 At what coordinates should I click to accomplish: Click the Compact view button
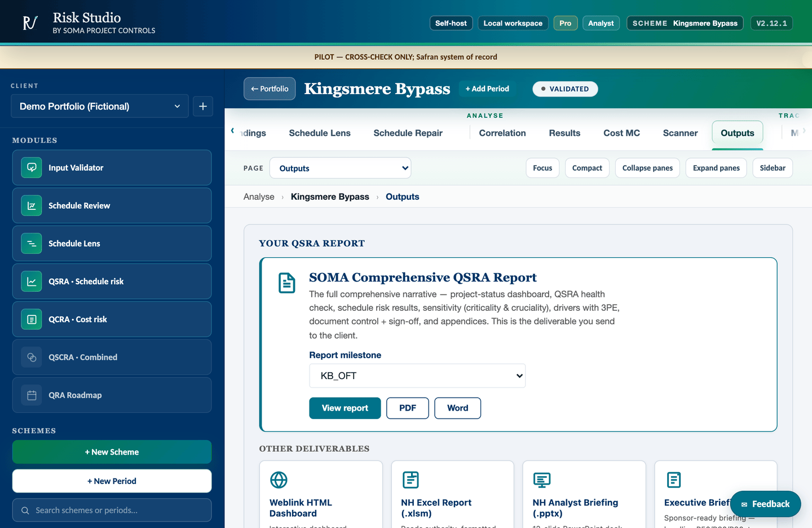point(587,168)
